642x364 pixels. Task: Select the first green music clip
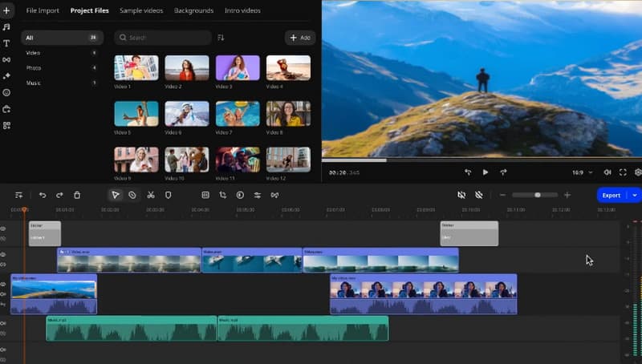[132, 328]
